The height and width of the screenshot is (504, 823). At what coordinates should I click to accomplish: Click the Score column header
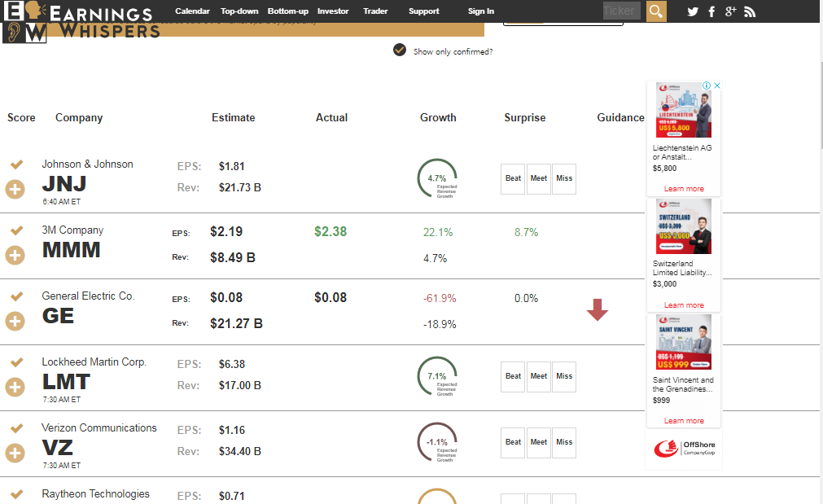coord(21,117)
